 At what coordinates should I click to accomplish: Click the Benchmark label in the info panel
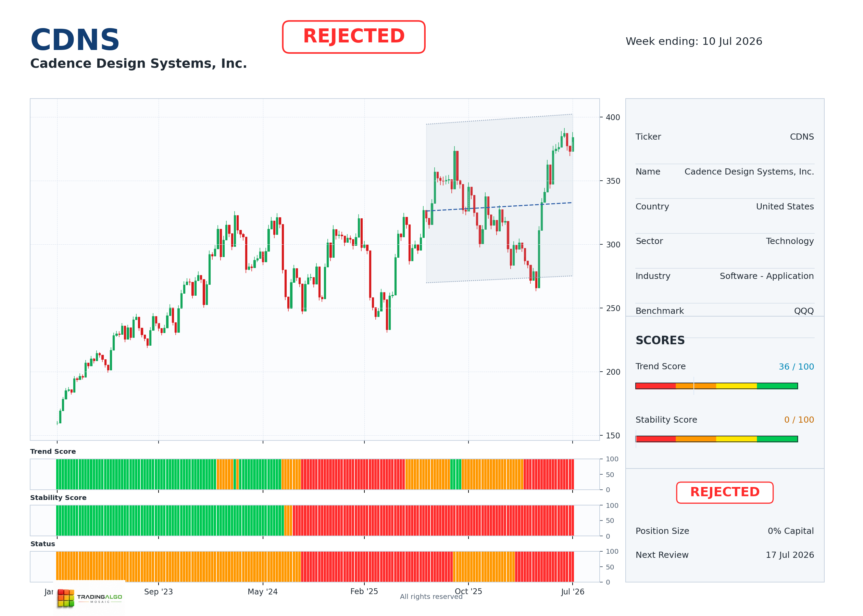(x=660, y=311)
